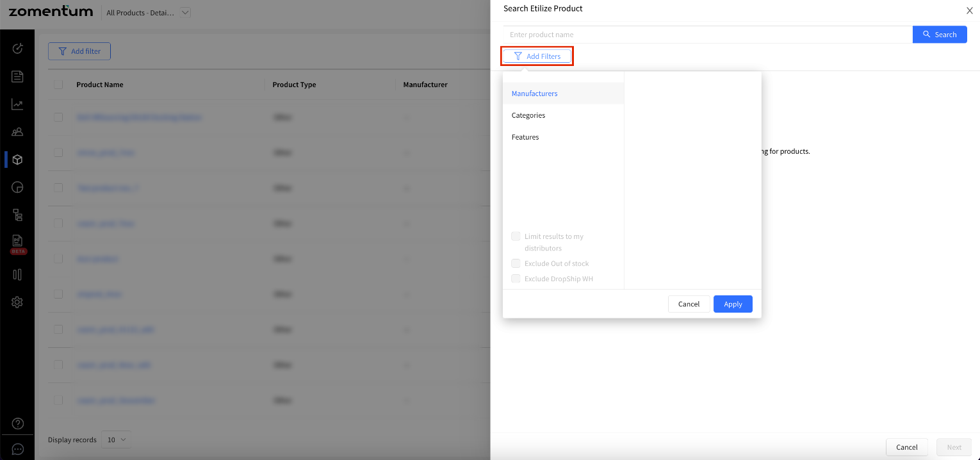The height and width of the screenshot is (460, 980).
Task: Open the documents page icon in sidebar
Action: (17, 77)
